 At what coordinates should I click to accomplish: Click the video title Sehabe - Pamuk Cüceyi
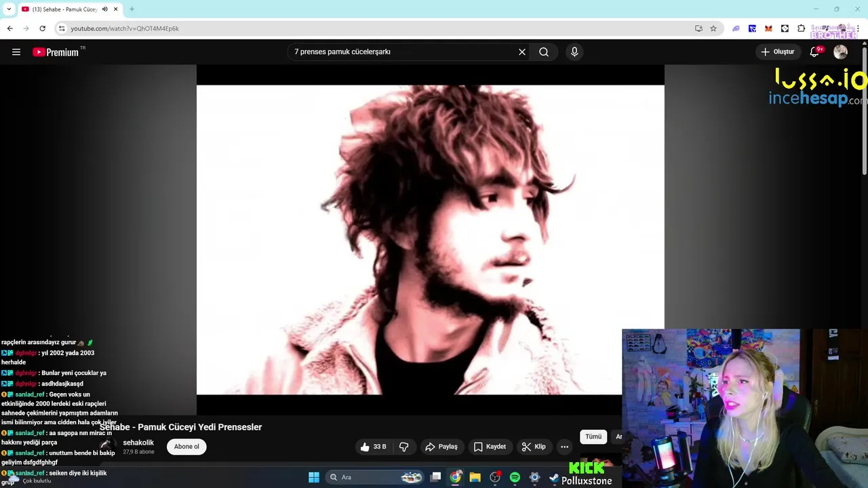pyautogui.click(x=180, y=427)
